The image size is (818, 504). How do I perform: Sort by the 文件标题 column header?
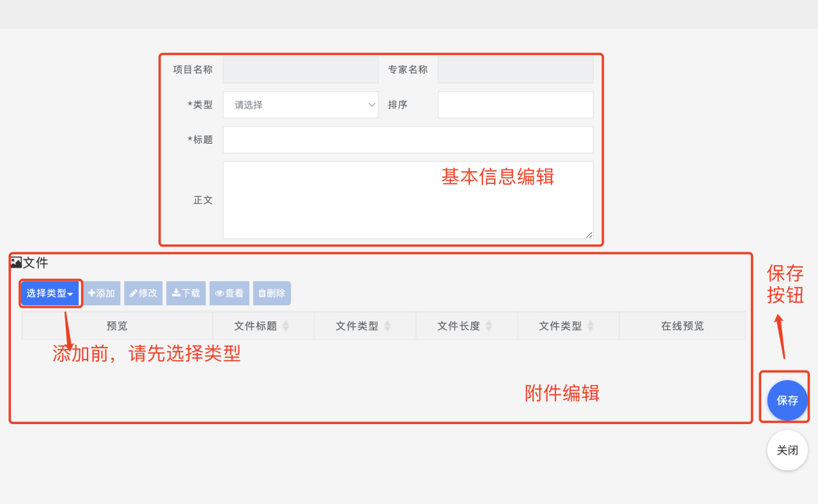(263, 326)
